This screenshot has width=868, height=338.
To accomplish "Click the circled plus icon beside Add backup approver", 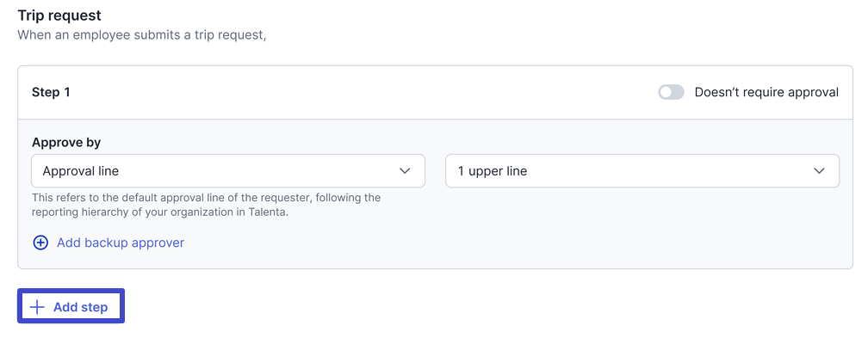I will (x=40, y=243).
